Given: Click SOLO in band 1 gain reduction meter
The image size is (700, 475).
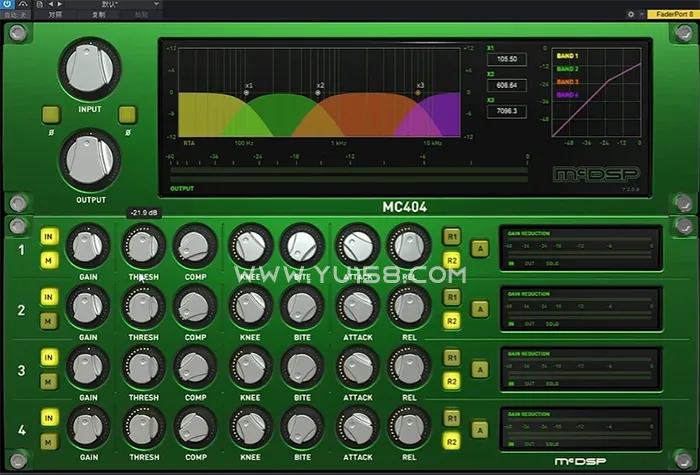Looking at the screenshot, I should 552,263.
